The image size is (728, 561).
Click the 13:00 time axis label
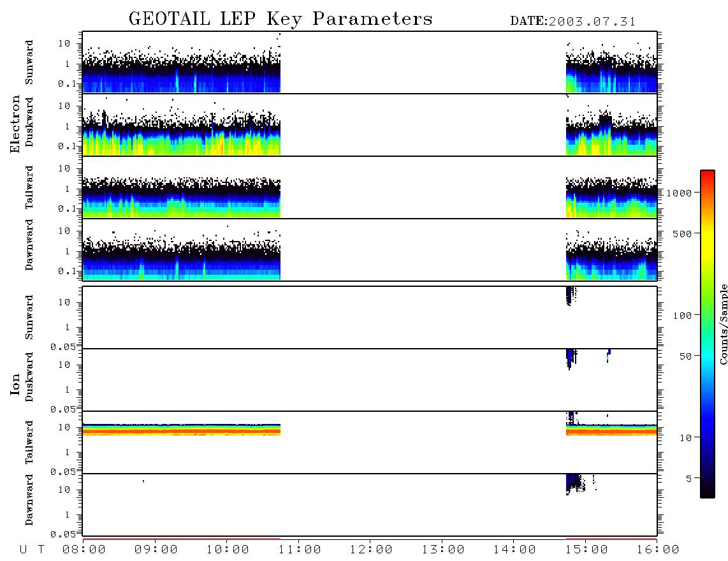click(443, 550)
